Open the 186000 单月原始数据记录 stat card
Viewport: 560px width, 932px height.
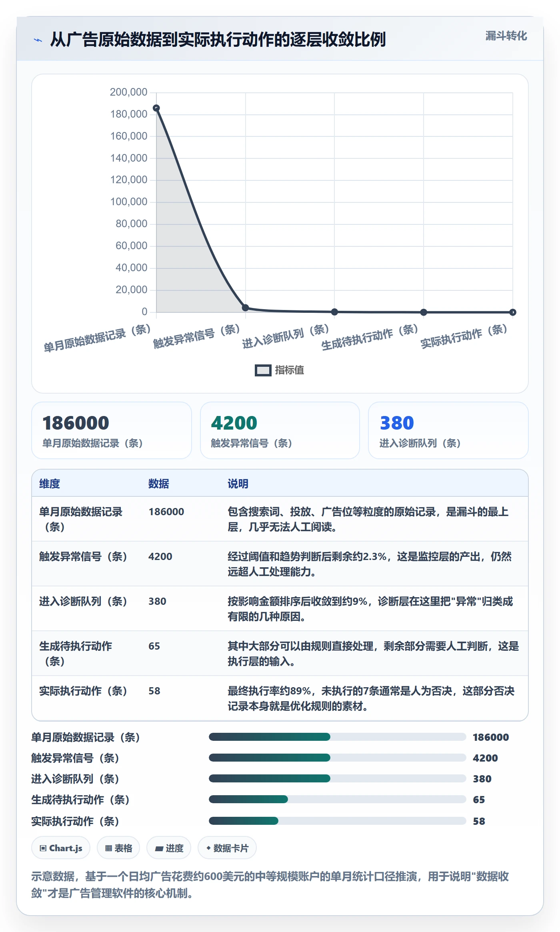click(x=112, y=430)
